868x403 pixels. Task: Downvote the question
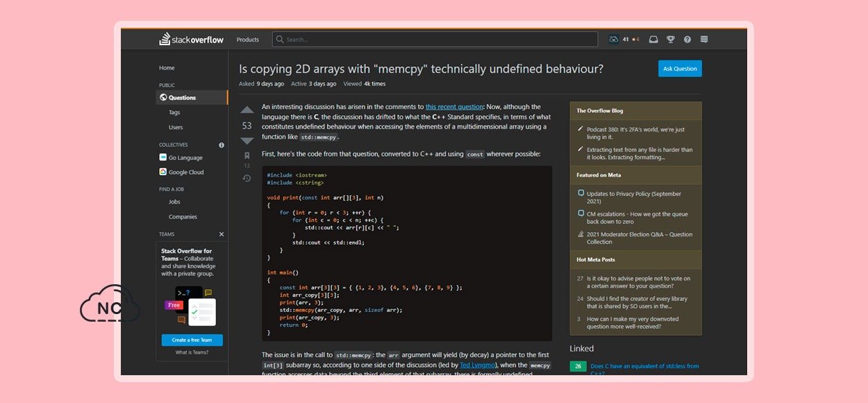point(247,141)
